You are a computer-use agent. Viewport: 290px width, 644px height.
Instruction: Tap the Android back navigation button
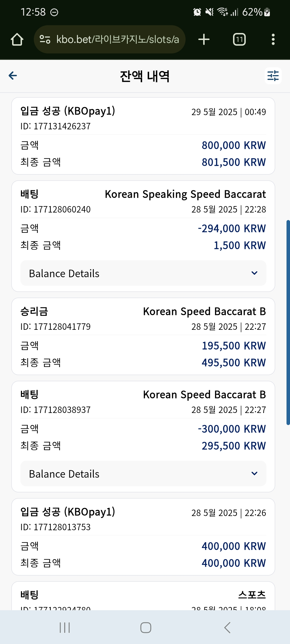tap(227, 628)
